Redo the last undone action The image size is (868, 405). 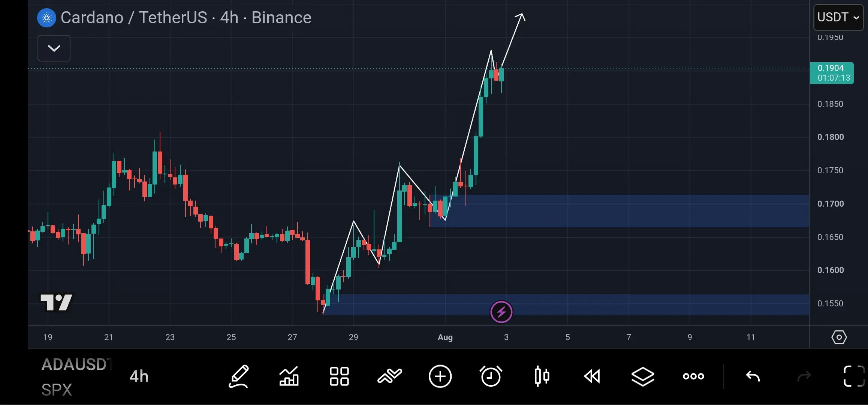804,376
